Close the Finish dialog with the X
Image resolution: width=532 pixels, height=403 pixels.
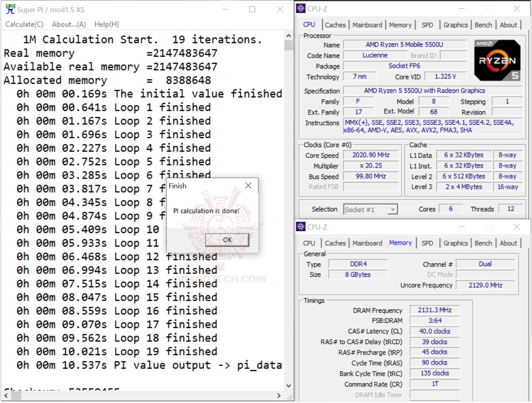(x=248, y=186)
